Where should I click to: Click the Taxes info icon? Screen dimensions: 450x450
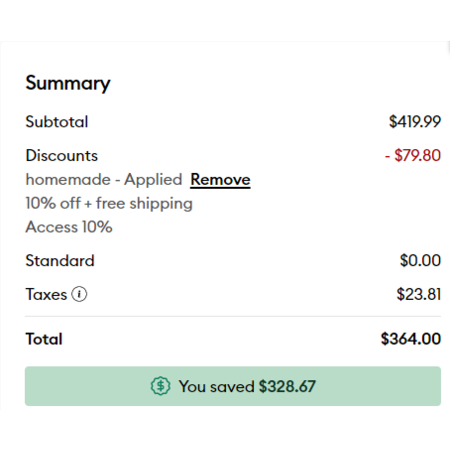tap(79, 294)
